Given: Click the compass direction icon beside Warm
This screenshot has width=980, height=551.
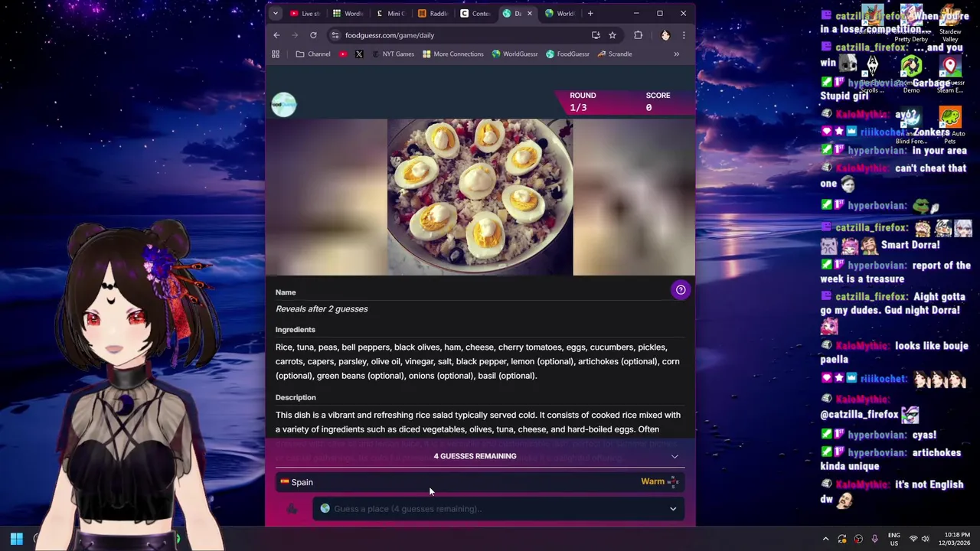Looking at the screenshot, I should [x=673, y=482].
